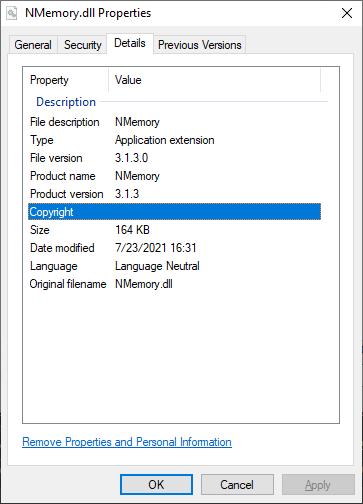
Task: Click the NMemory.dll filename value
Action: (144, 284)
